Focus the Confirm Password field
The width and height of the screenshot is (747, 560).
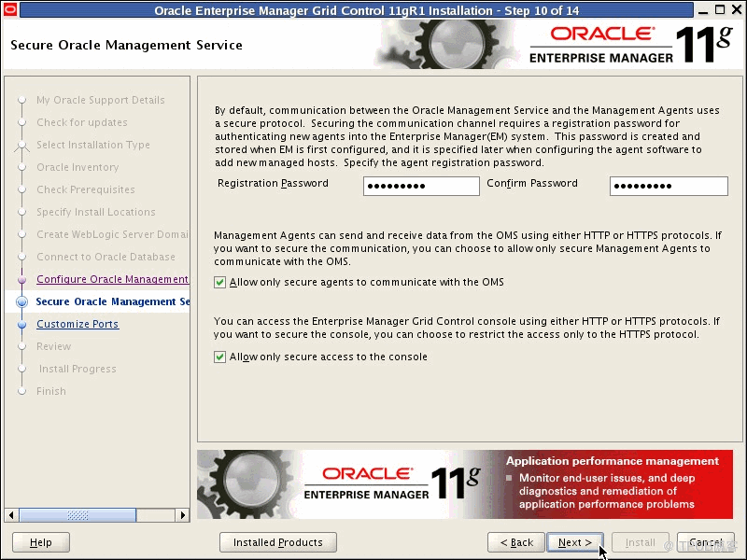tap(669, 186)
